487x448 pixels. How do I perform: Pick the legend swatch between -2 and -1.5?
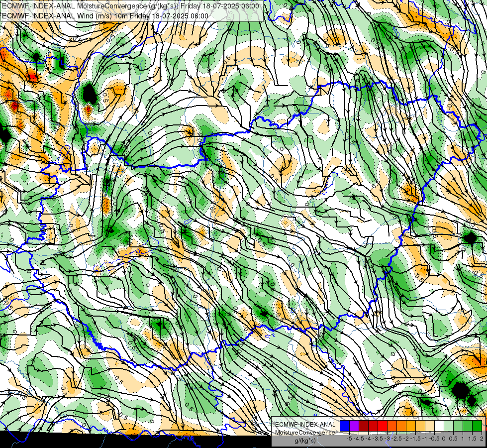click(x=411, y=426)
